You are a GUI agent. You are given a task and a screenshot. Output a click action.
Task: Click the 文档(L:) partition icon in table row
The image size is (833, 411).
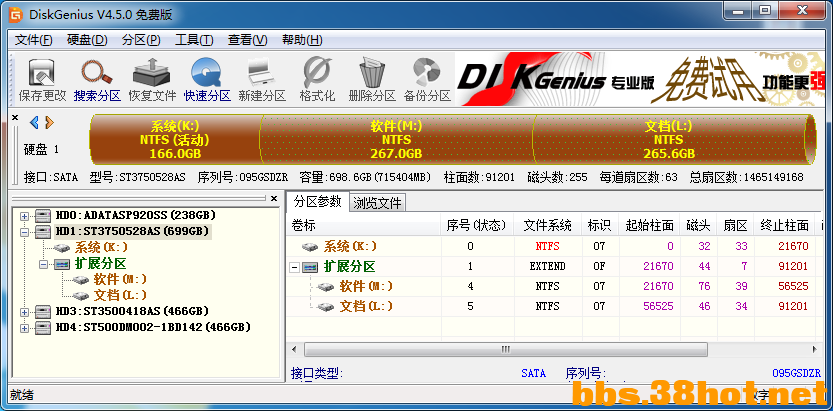tap(325, 306)
